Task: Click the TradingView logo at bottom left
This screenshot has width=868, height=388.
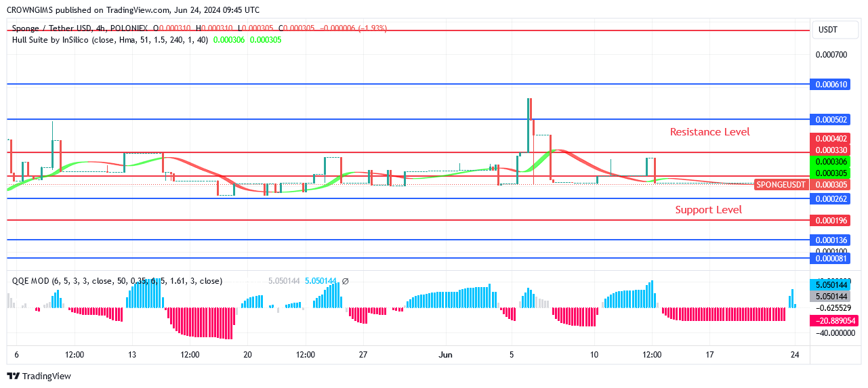Action: [x=39, y=376]
